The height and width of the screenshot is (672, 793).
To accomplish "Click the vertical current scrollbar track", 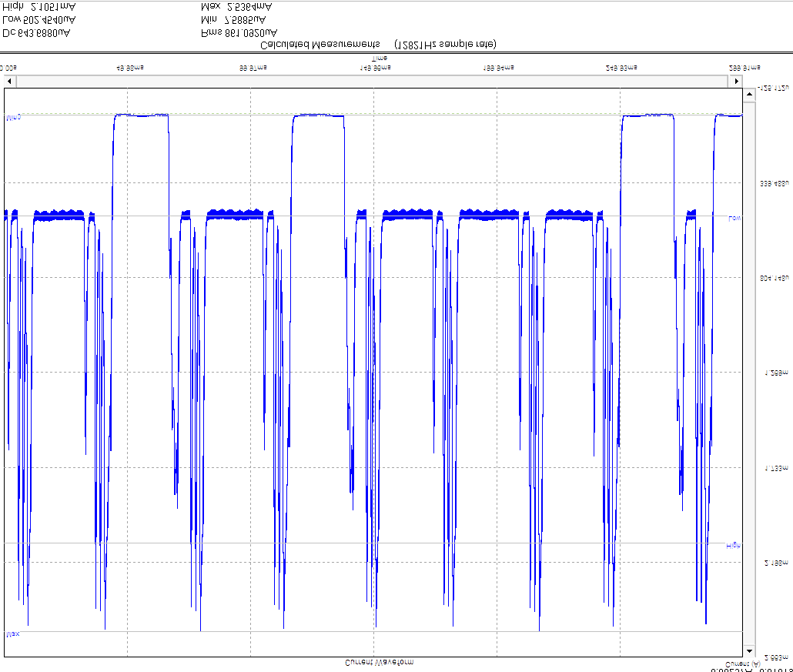I will pyautogui.click(x=749, y=373).
